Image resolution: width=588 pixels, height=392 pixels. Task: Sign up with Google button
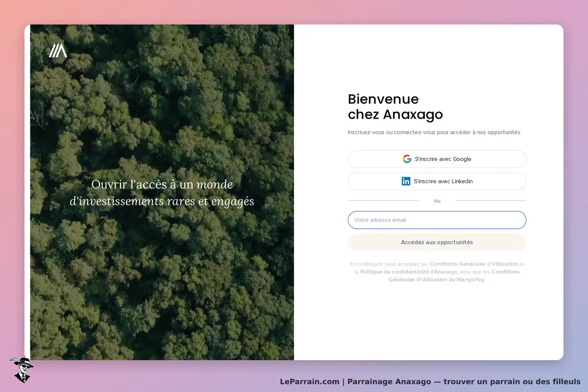pos(437,159)
